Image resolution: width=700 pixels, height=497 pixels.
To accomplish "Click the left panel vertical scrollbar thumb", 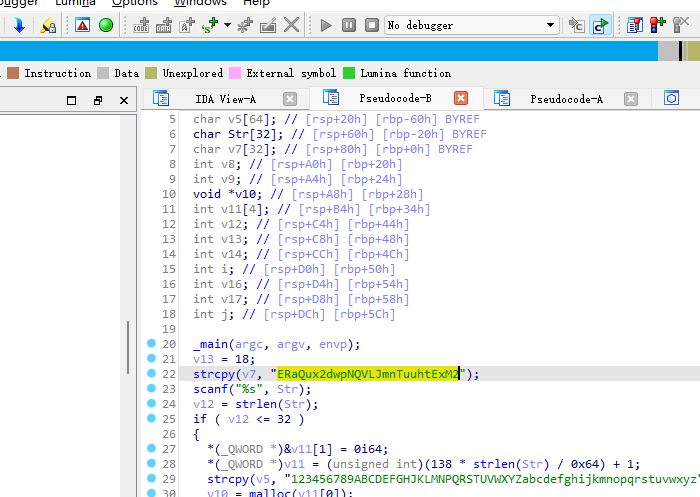I will tap(128, 347).
